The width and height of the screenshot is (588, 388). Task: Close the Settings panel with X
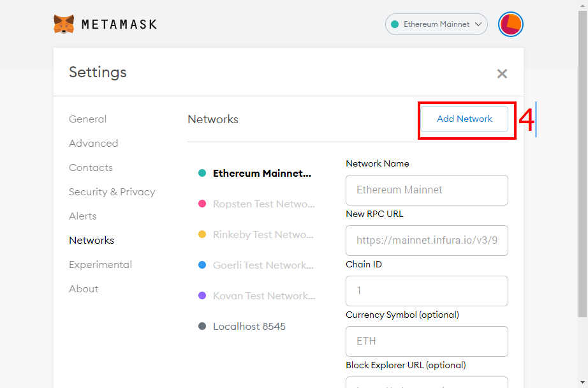coord(502,73)
